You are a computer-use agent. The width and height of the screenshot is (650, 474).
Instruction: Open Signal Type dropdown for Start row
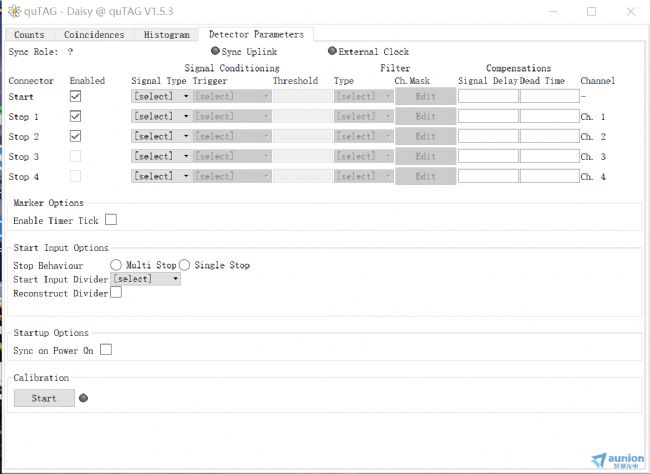tap(160, 96)
